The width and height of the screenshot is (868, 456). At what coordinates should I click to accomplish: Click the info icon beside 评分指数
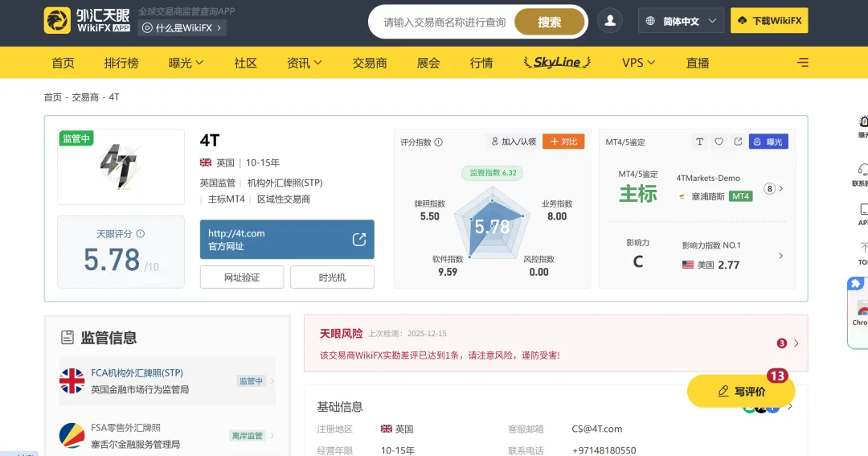(x=439, y=142)
